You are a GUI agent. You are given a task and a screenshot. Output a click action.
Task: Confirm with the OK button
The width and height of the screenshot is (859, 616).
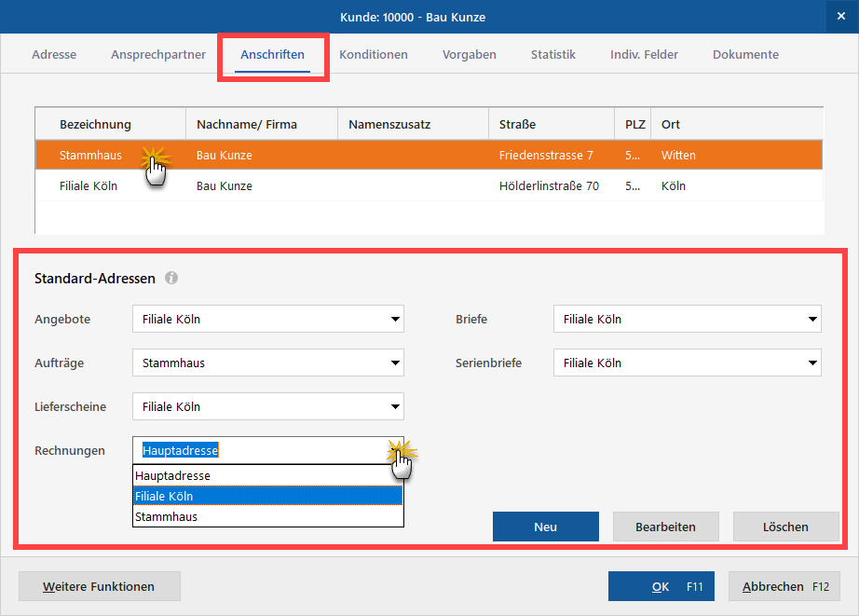click(661, 586)
